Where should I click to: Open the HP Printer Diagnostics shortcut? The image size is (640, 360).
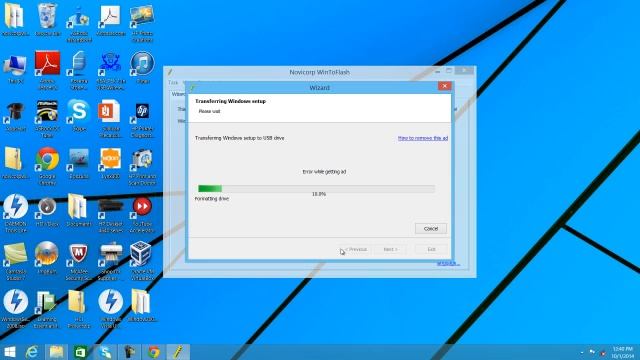pyautogui.click(x=142, y=119)
